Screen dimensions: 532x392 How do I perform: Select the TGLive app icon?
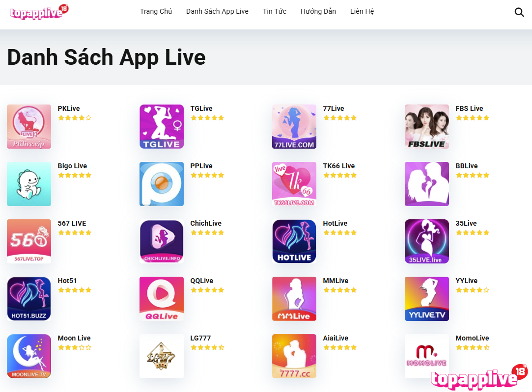coord(162,127)
